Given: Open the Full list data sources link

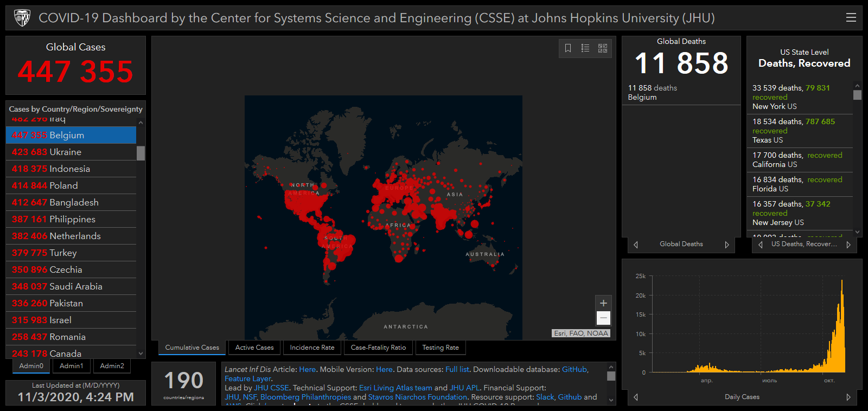Looking at the screenshot, I should click(x=457, y=369).
